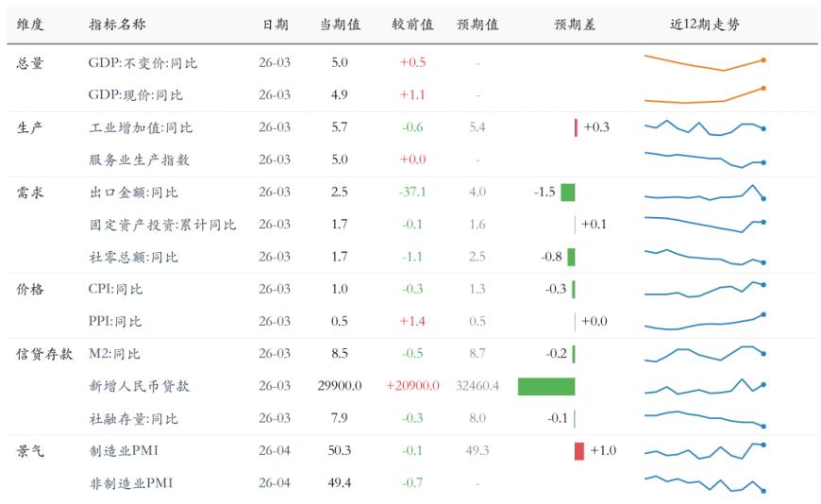Open the PPI trend sparkline
The width and height of the screenshot is (821, 504).
point(705,322)
